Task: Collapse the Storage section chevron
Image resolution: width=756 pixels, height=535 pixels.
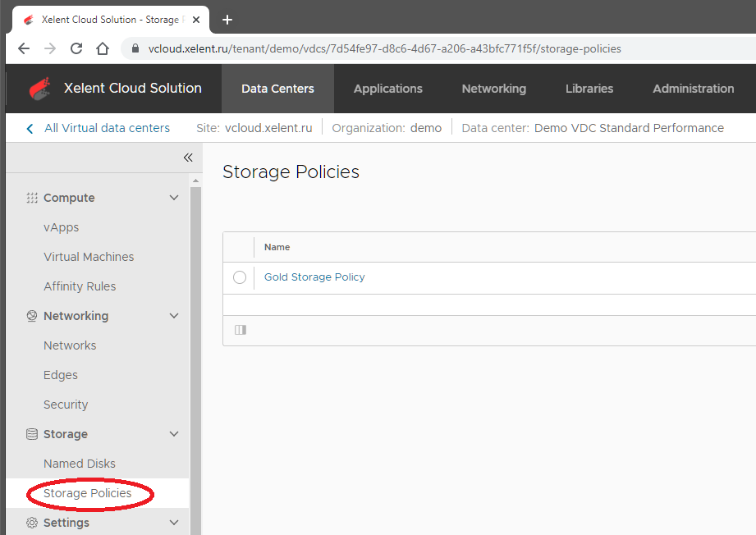Action: tap(174, 434)
